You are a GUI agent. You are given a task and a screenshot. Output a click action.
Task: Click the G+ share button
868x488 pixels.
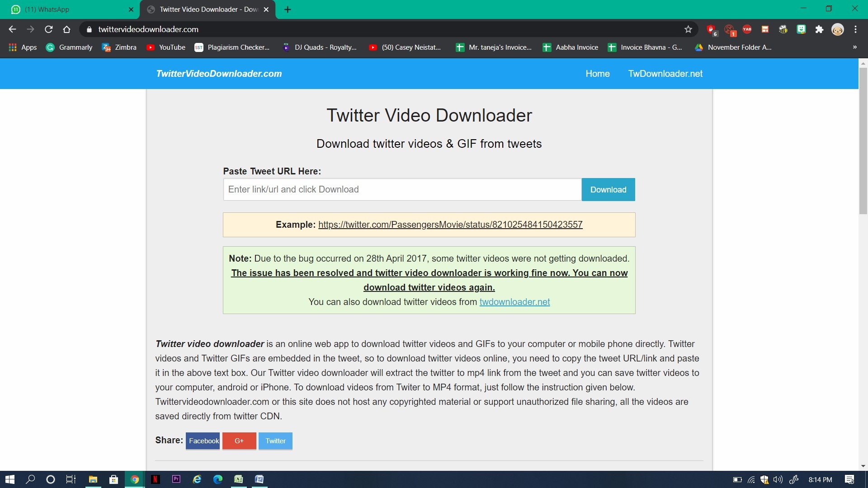click(239, 441)
